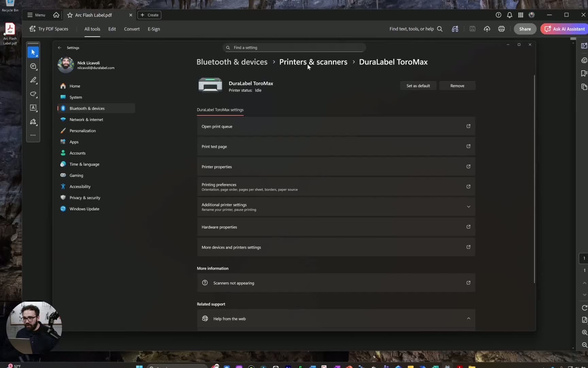Open Try PDF Spaces
The image size is (588, 368).
pos(49,29)
